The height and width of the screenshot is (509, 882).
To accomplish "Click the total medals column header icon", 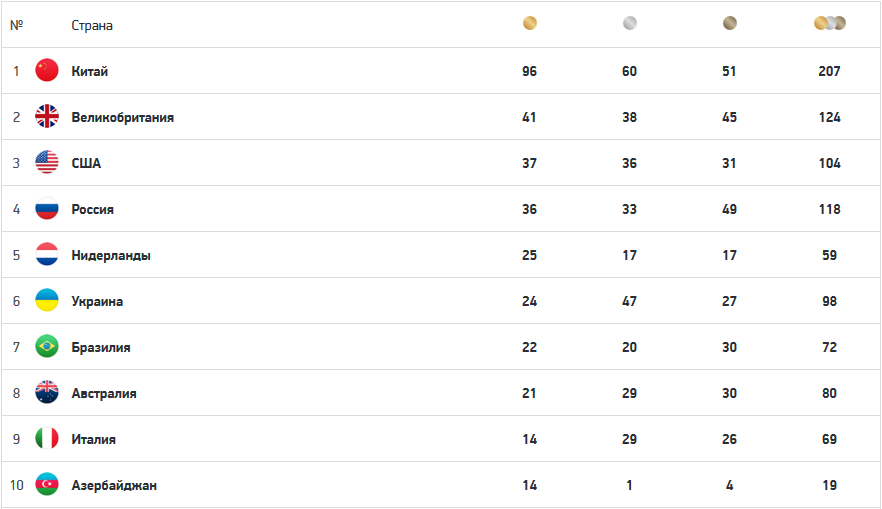I will [x=829, y=24].
